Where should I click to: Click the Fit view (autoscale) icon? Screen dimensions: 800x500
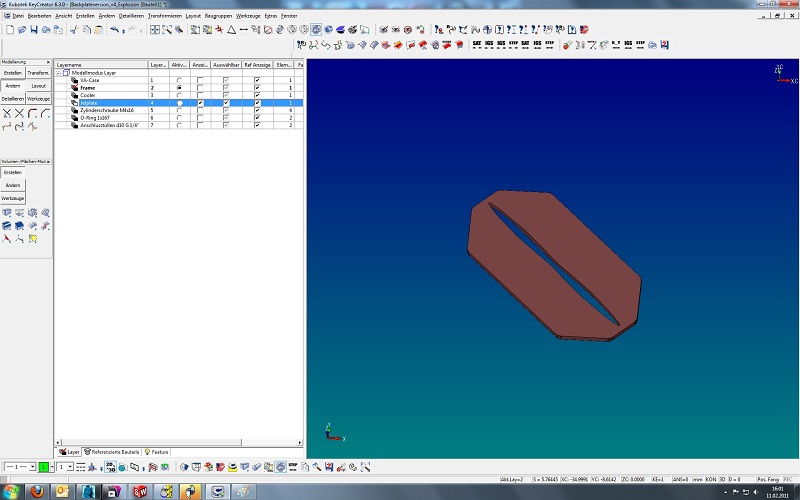click(x=155, y=30)
